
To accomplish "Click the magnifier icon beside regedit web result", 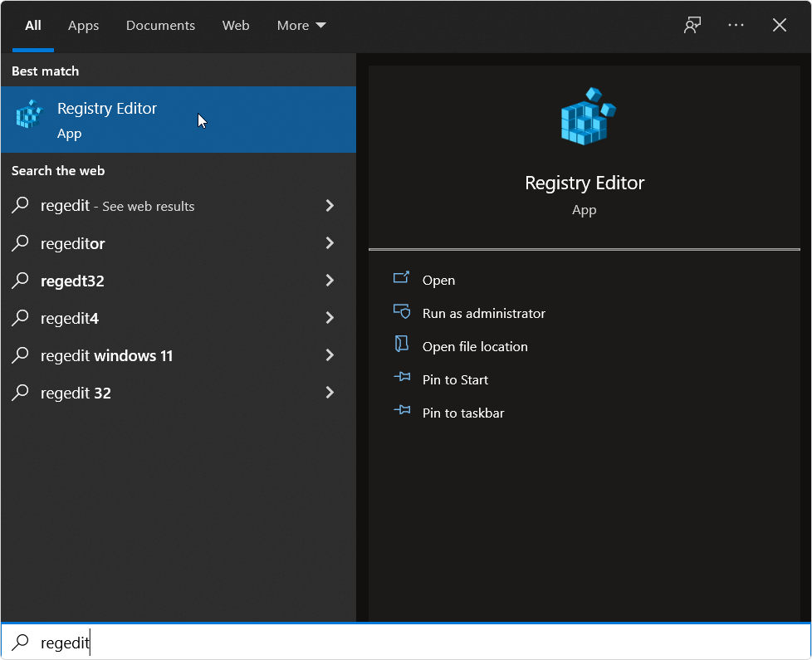I will (x=20, y=205).
